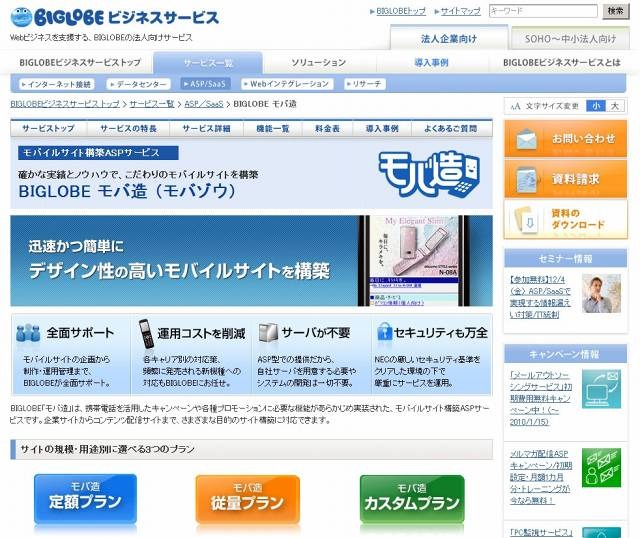Open the 導入事例 main nav item

431,62
